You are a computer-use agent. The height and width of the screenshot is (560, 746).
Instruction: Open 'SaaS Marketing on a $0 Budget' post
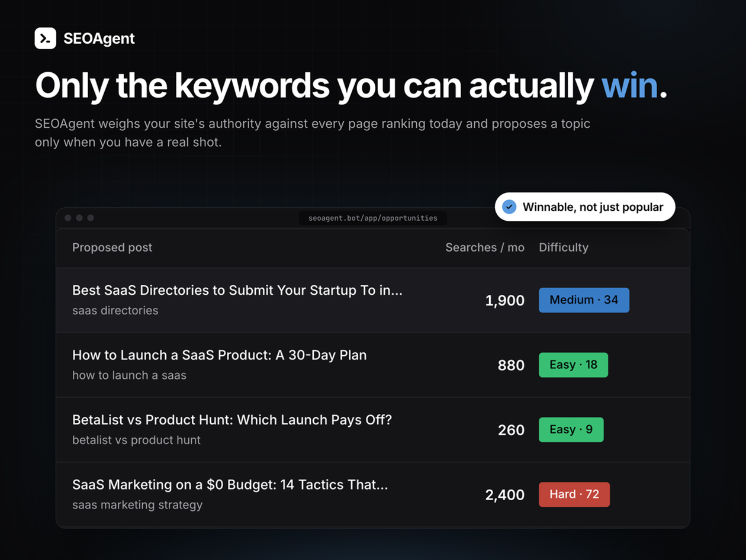click(x=230, y=485)
